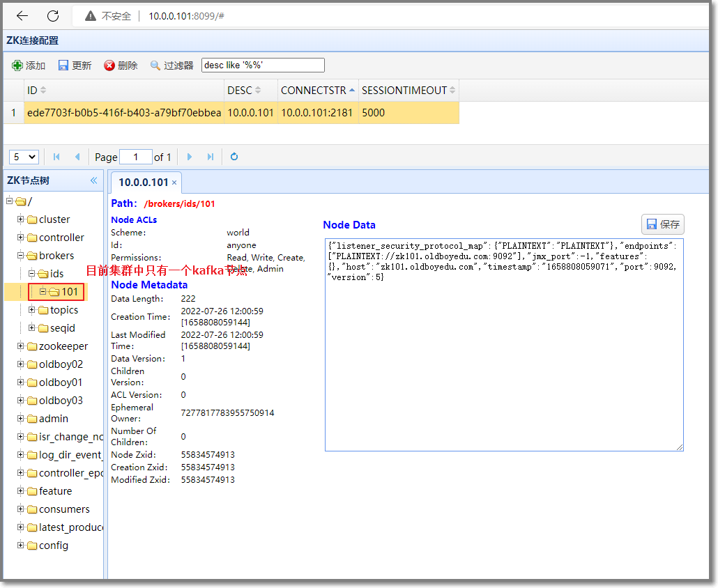Click the browser back arrow

click(x=22, y=16)
